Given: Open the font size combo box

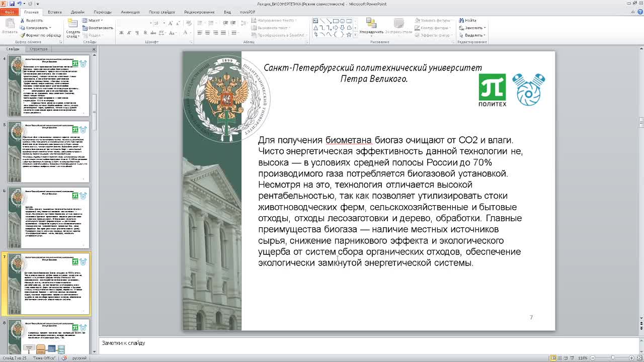Looking at the screenshot, I should [158, 23].
